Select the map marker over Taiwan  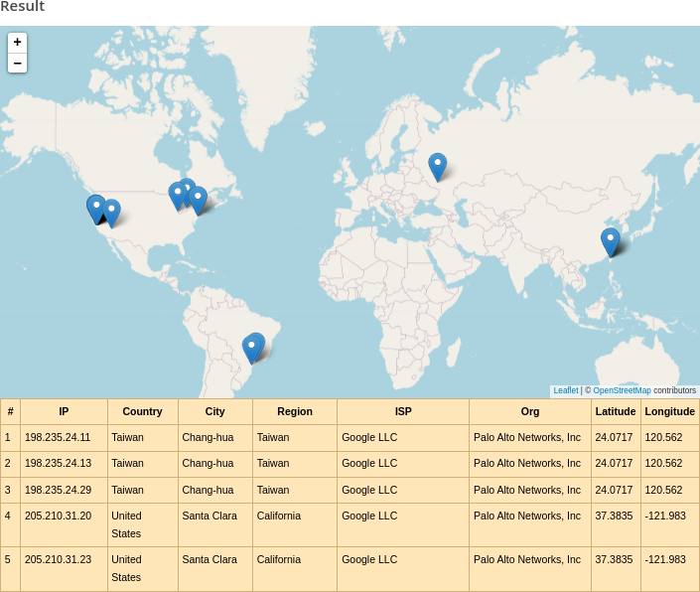(x=611, y=242)
